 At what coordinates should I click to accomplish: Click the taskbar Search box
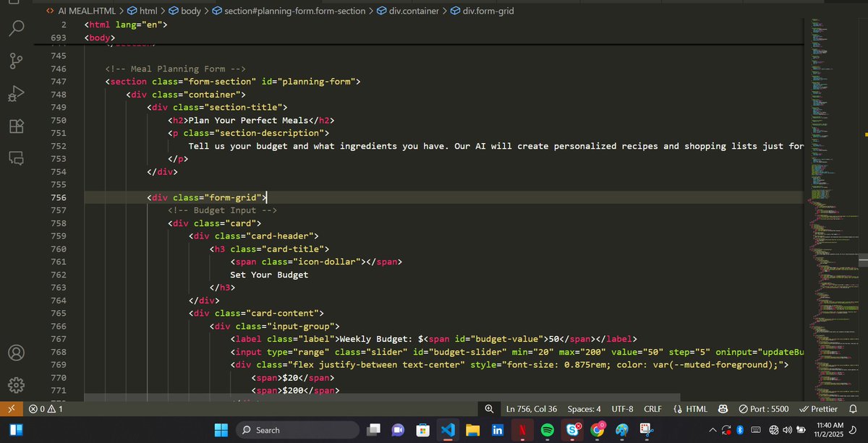(298, 430)
